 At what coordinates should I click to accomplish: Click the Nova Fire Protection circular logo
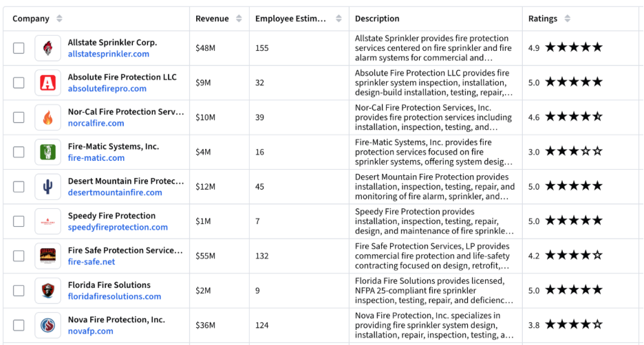click(48, 325)
